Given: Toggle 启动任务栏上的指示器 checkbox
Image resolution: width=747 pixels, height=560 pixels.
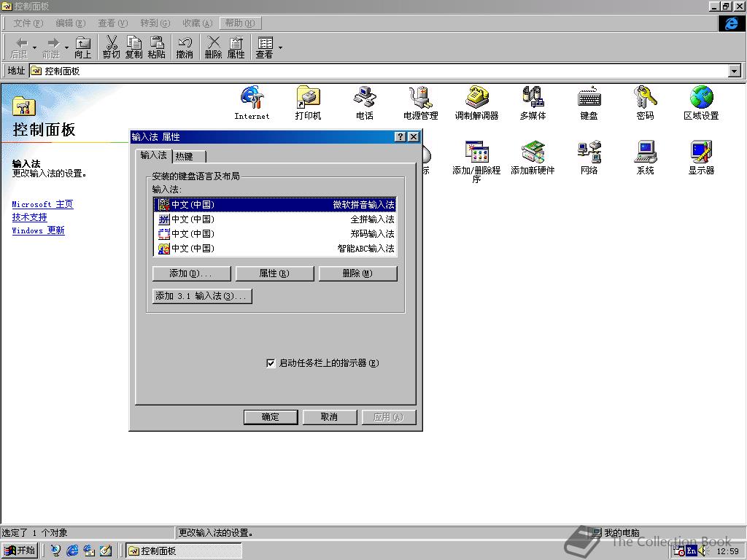Looking at the screenshot, I should (271, 363).
